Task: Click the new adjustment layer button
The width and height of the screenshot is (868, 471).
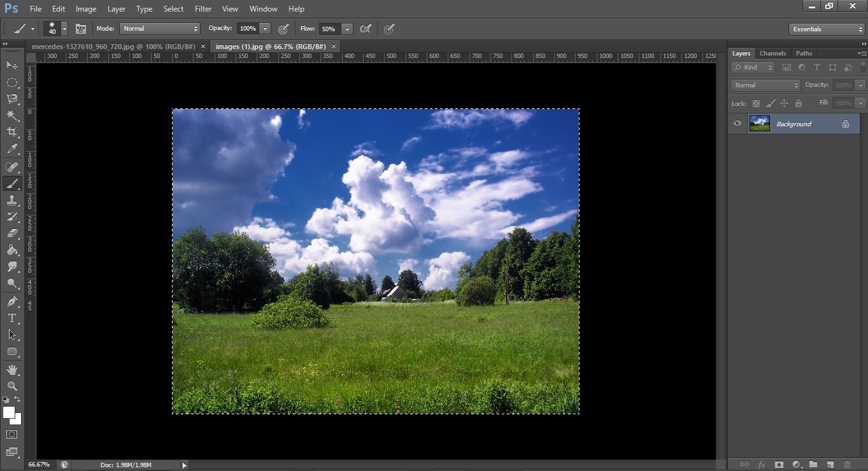Action: tap(796, 465)
